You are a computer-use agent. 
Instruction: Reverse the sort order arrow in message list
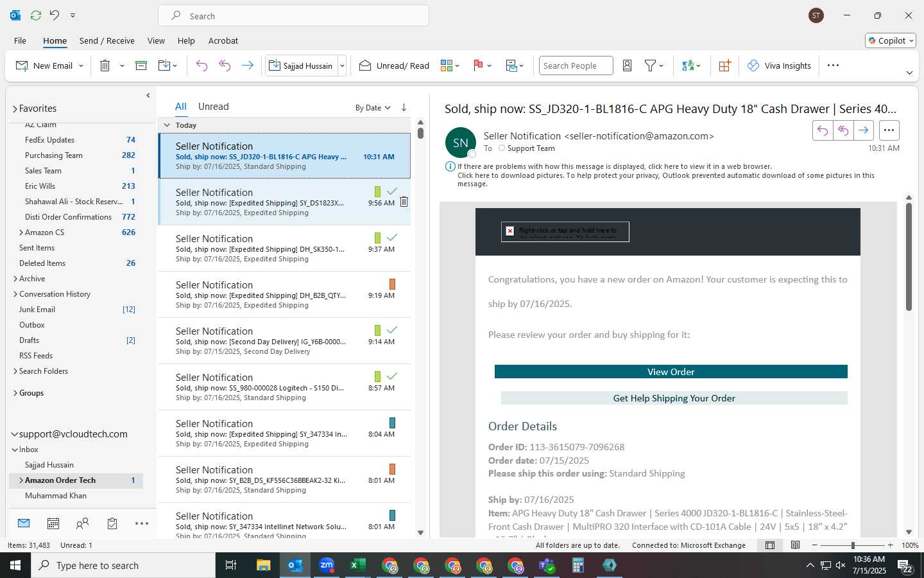404,107
